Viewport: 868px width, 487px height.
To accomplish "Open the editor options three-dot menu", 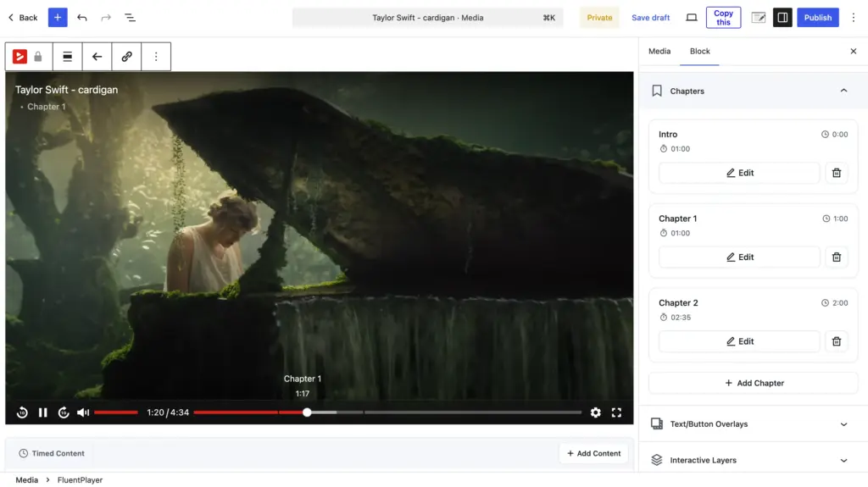I will (853, 18).
